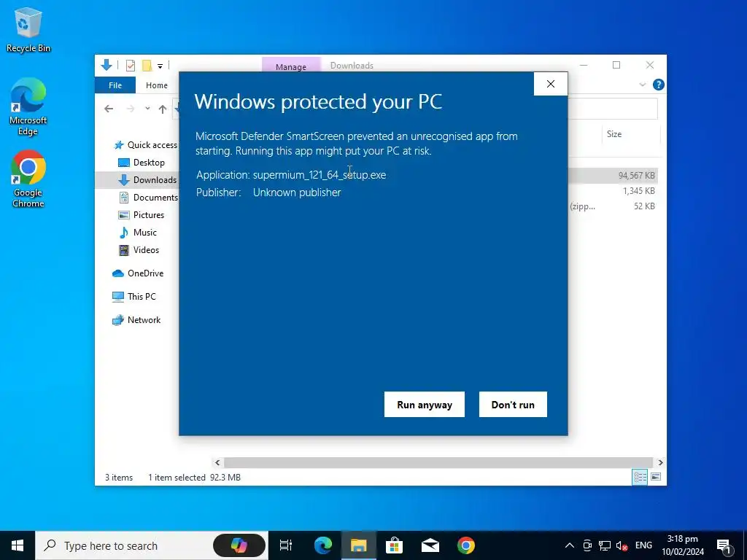Viewport: 747px width, 560px height.
Task: Open Task View from taskbar
Action: pos(286,545)
